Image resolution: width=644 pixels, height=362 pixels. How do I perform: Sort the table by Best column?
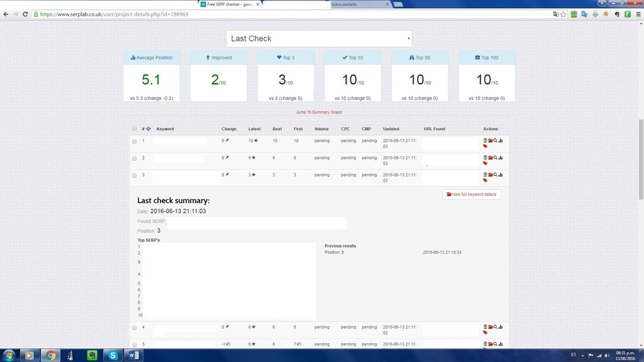click(x=277, y=129)
